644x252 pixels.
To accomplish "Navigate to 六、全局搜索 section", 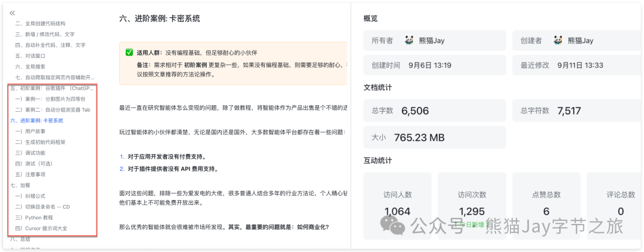I will pos(30,66).
